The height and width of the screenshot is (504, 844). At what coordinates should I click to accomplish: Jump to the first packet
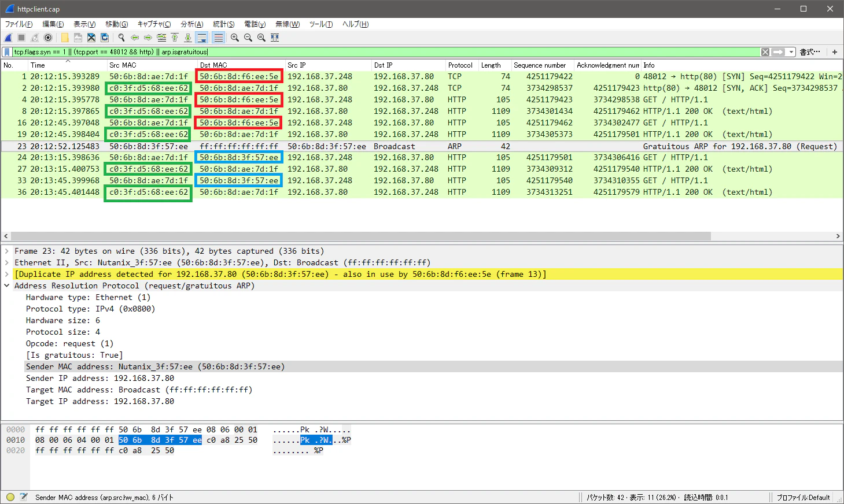coord(175,38)
